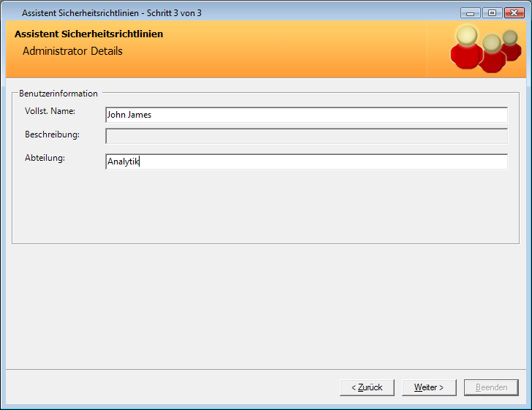Click the 'Administrator Details' subtitle text
This screenshot has width=532, height=410.
point(72,51)
